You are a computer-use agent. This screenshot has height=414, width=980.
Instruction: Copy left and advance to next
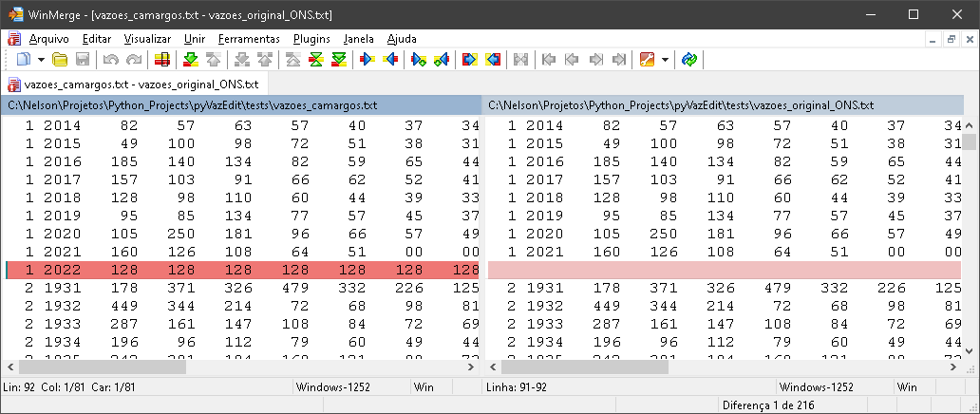(x=442, y=60)
